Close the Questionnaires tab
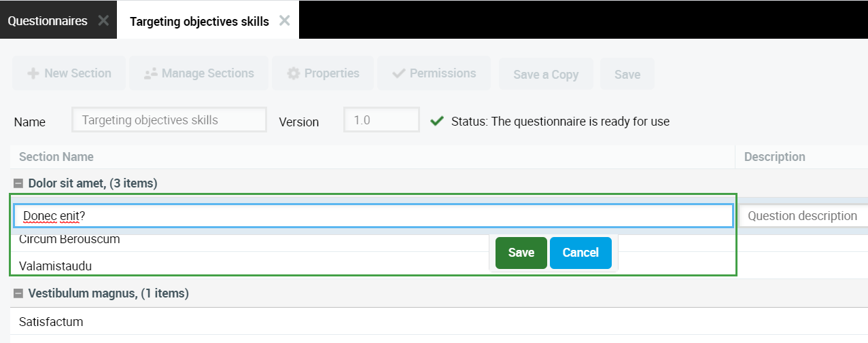 point(103,20)
